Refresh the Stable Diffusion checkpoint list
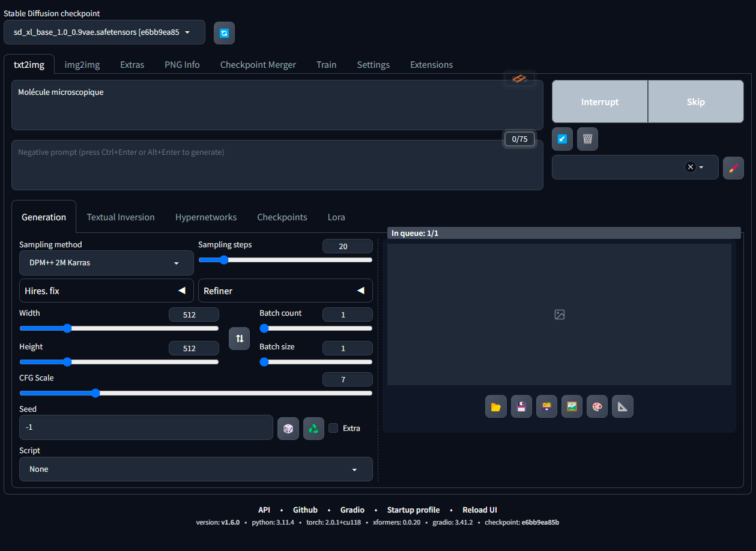The image size is (756, 551). click(224, 33)
